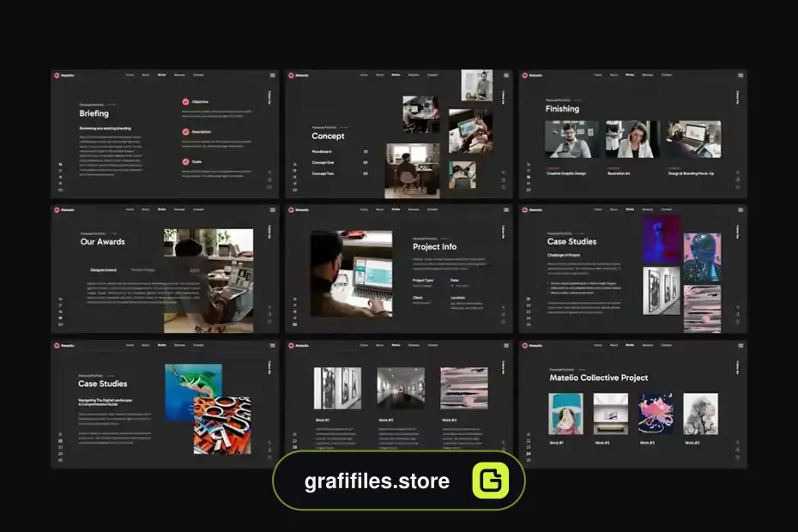Open the Project Info photo of man at laptop
This screenshot has width=798, height=532.
352,274
